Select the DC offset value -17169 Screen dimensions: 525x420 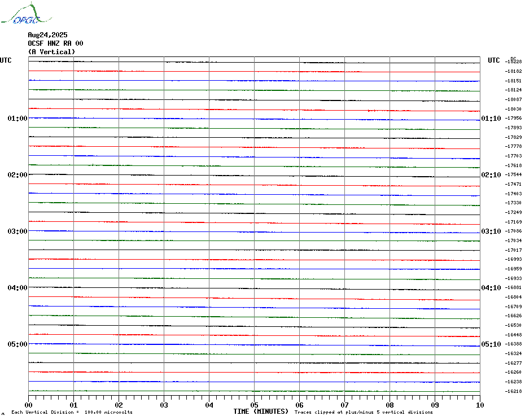[x=513, y=222]
